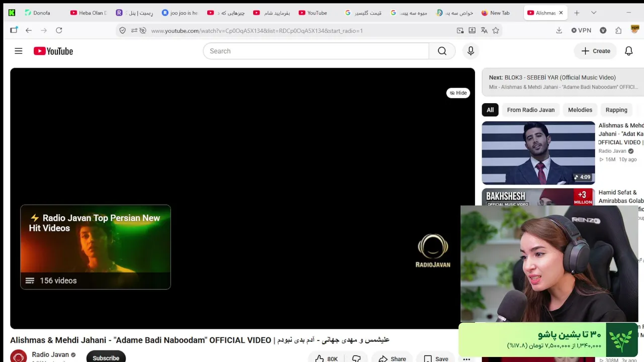
Task: Open the browser extensions puzzle icon
Action: pos(618,31)
